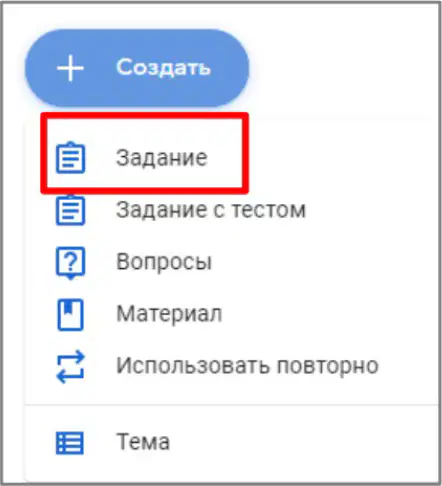Click the bookmark book icon for Материал
The width and height of the screenshot is (442, 486).
click(70, 314)
